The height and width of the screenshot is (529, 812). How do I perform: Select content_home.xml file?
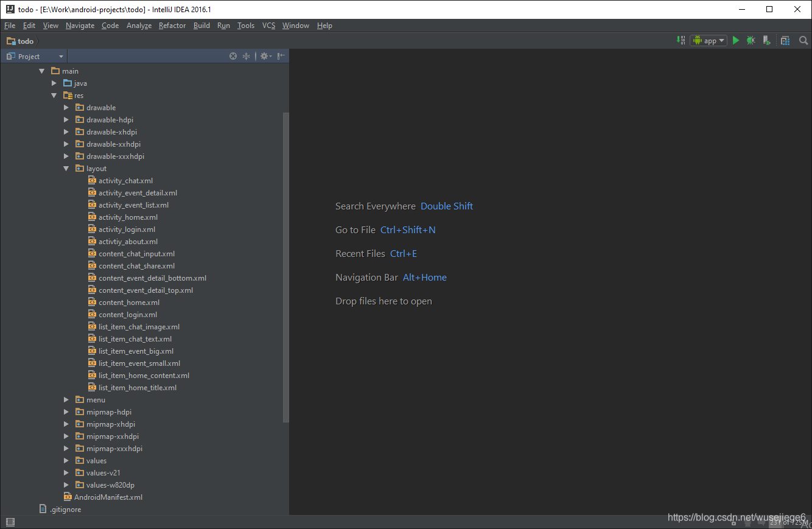coord(129,303)
